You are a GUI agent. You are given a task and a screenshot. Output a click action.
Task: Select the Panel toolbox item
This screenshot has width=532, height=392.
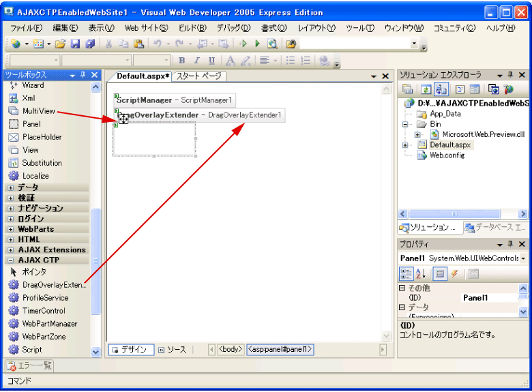pos(25,124)
